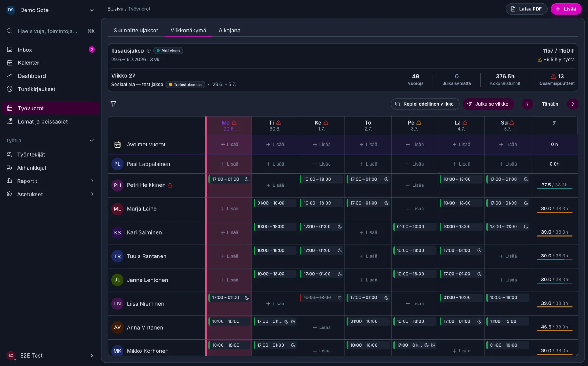Click Anna Virtanen's 46.5 / 38.3h progress
Screen dimensions: 588x366
coord(554,327)
